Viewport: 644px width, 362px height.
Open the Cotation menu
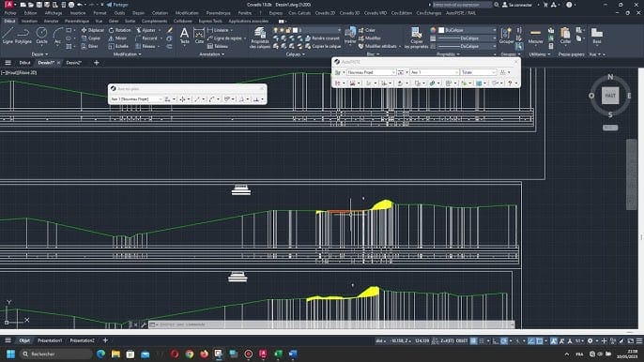point(160,13)
